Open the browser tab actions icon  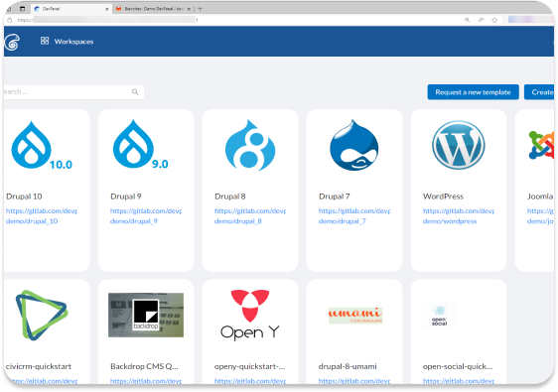point(23,9)
